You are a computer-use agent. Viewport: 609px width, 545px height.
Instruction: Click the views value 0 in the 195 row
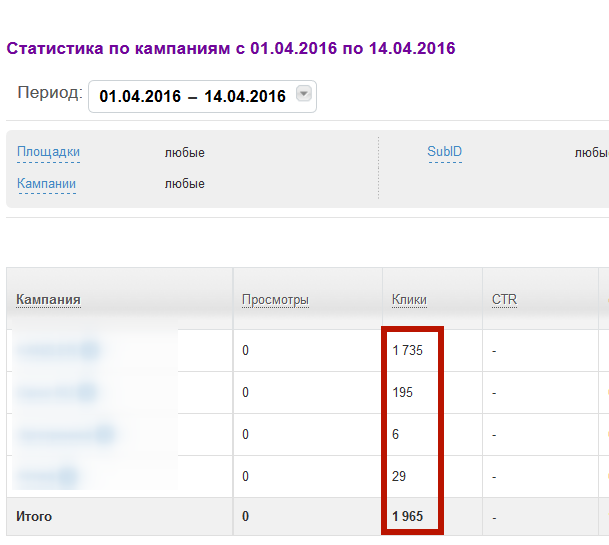pos(245,392)
